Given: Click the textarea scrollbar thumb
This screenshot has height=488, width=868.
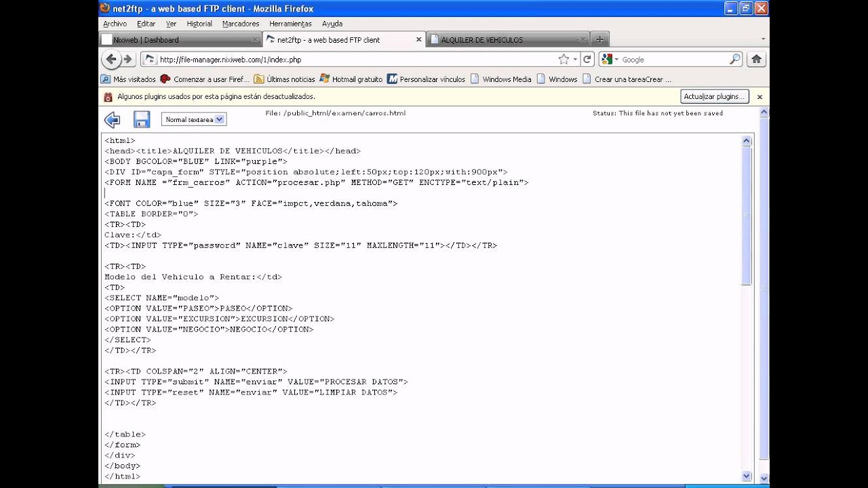Looking at the screenshot, I should pos(747,216).
